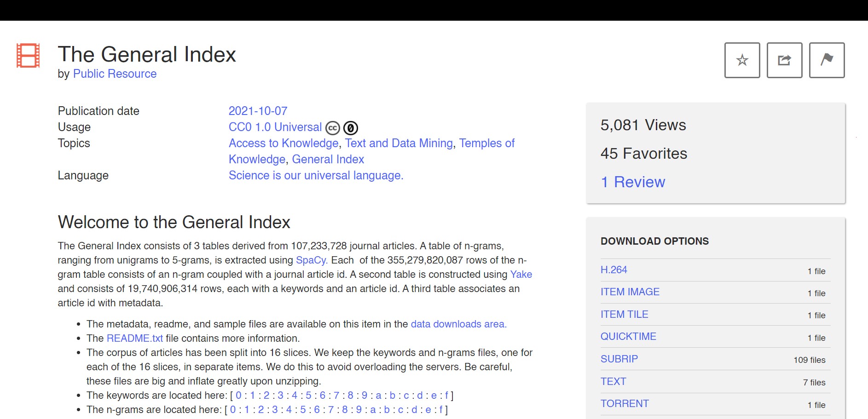Open the 1 Review link

coord(633,182)
